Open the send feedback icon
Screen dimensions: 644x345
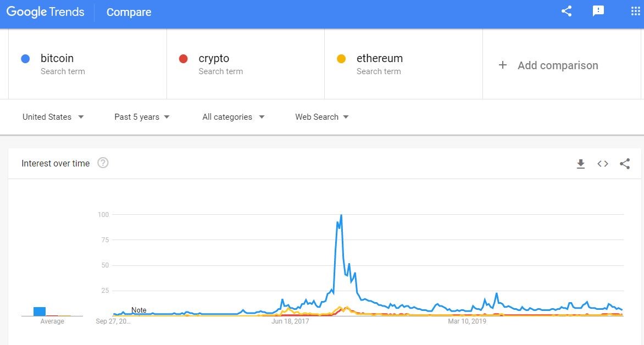click(x=598, y=11)
